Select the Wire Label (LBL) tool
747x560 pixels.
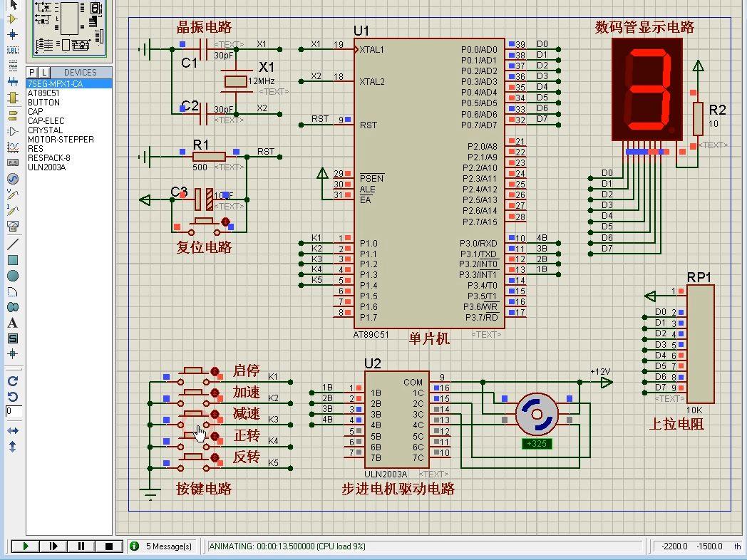coord(13,50)
